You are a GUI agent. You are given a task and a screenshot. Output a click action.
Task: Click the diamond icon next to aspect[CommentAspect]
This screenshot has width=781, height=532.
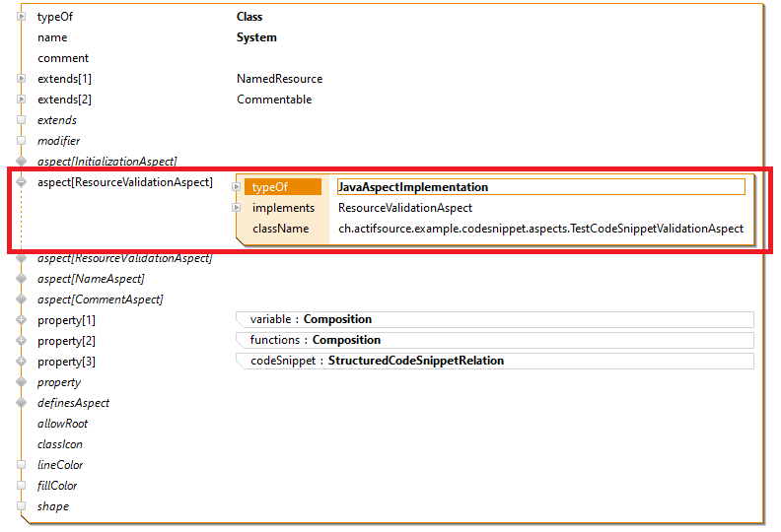click(x=21, y=299)
